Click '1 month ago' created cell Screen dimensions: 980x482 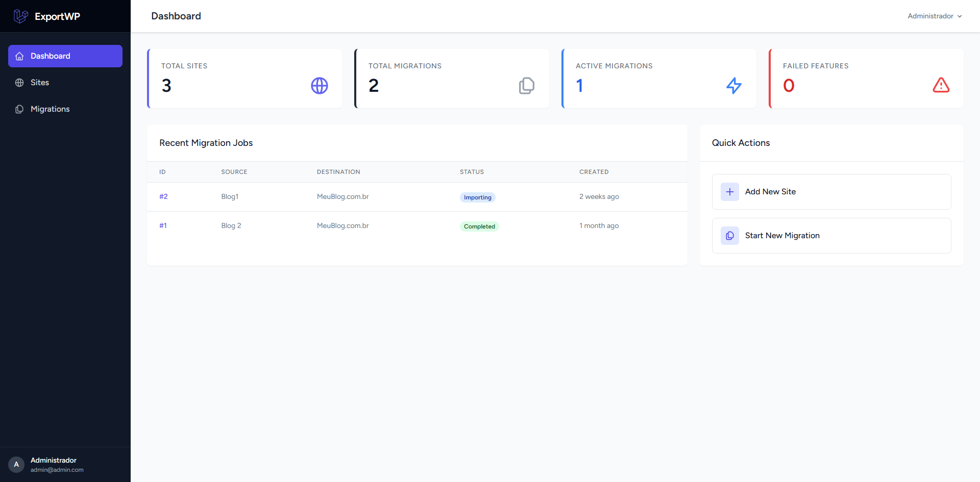(x=599, y=226)
